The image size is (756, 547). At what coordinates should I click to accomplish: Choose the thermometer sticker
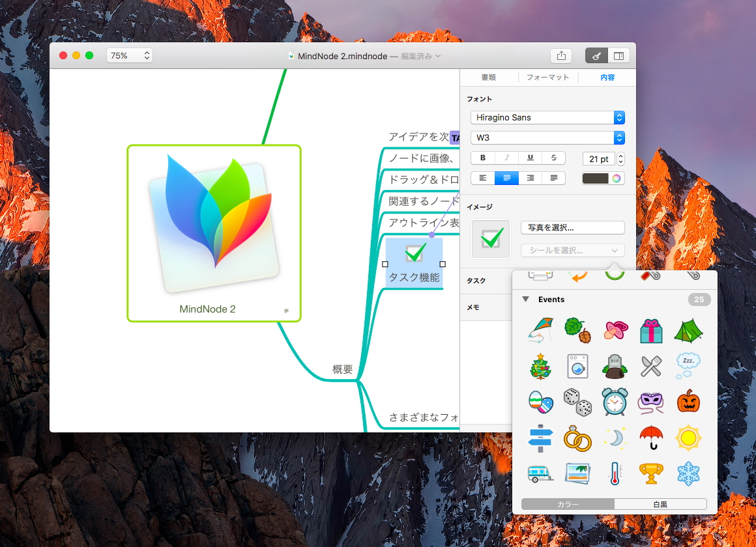pos(615,474)
